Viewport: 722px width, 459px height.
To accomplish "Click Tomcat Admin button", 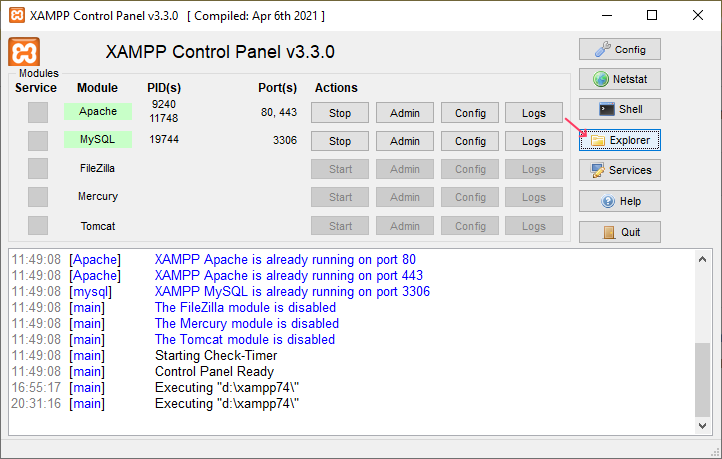I will [405, 226].
